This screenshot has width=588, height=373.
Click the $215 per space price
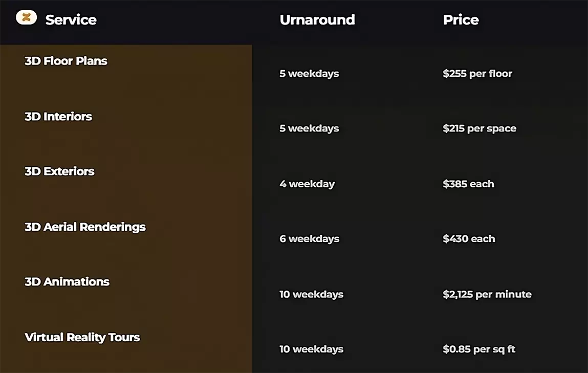pos(480,128)
